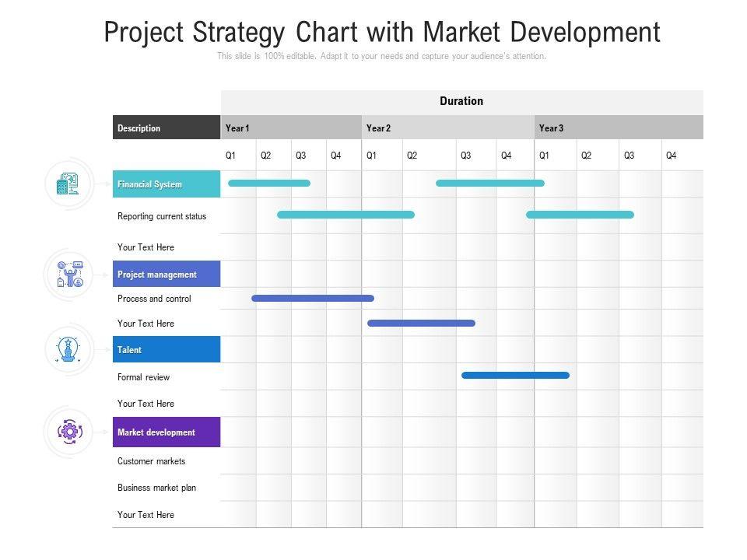Select the Process and control timeline bar
The image size is (747, 560).
[x=313, y=299]
